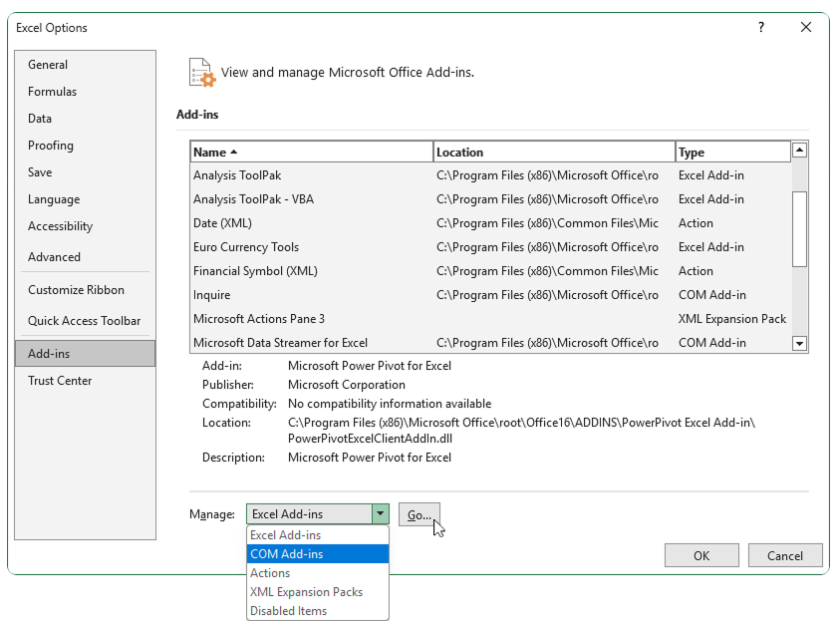Click the add-ins list scrollbar down arrow

click(x=799, y=342)
